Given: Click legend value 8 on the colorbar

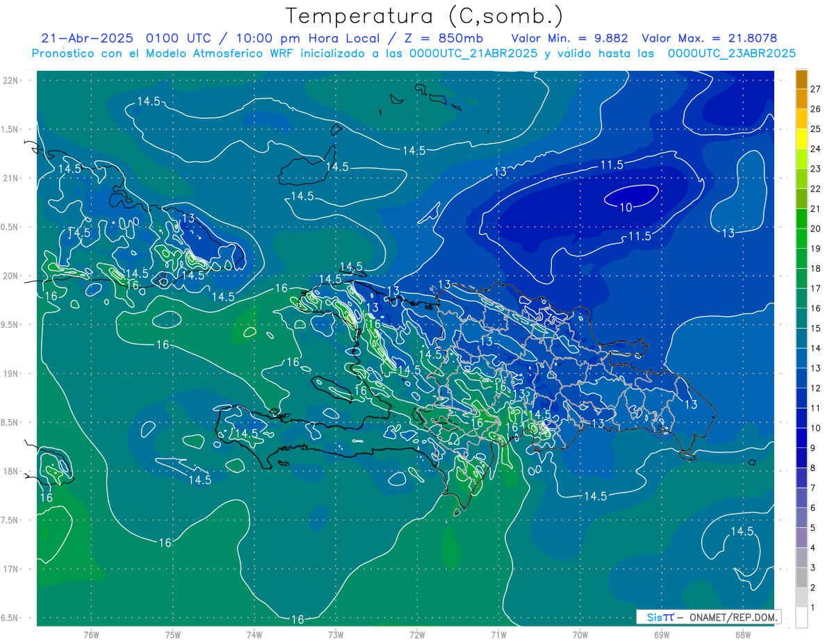Looking at the screenshot, I should coord(813,468).
